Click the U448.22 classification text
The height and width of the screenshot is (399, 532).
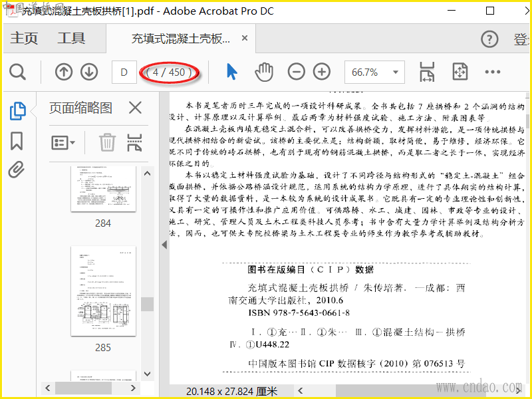(273, 344)
